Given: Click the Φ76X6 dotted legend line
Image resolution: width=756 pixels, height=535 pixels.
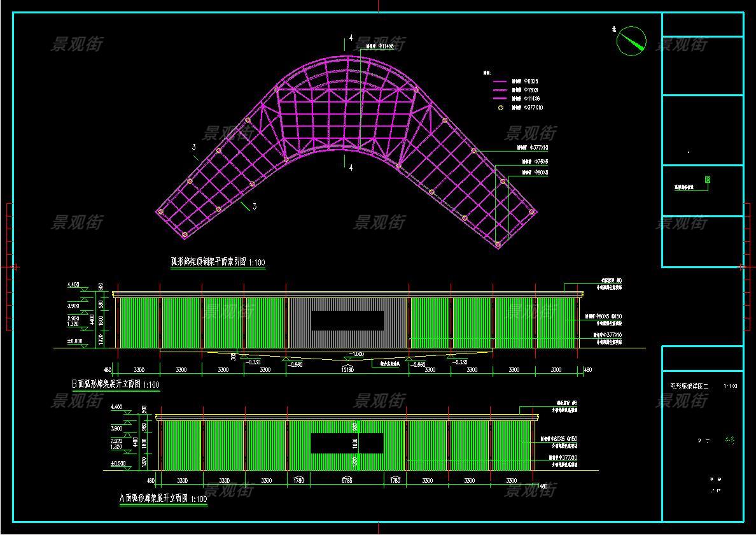Looking at the screenshot, I should 500,90.
